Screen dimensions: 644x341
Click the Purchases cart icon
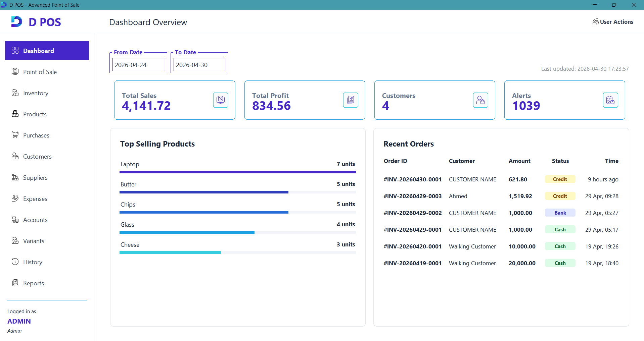click(x=15, y=135)
